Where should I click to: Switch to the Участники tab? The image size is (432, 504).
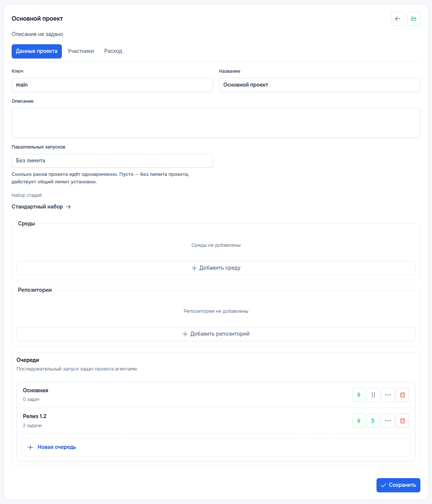81,51
